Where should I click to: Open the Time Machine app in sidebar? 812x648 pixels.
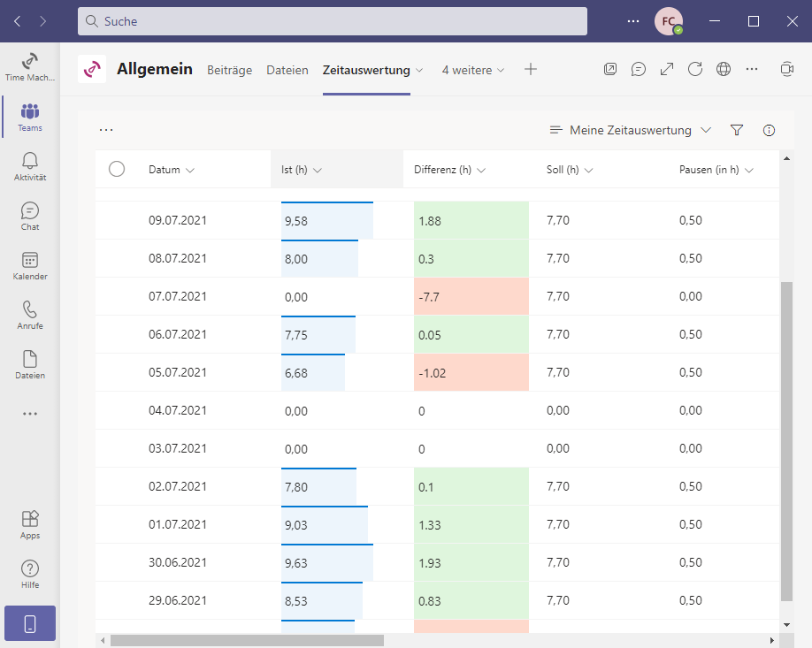(x=30, y=66)
